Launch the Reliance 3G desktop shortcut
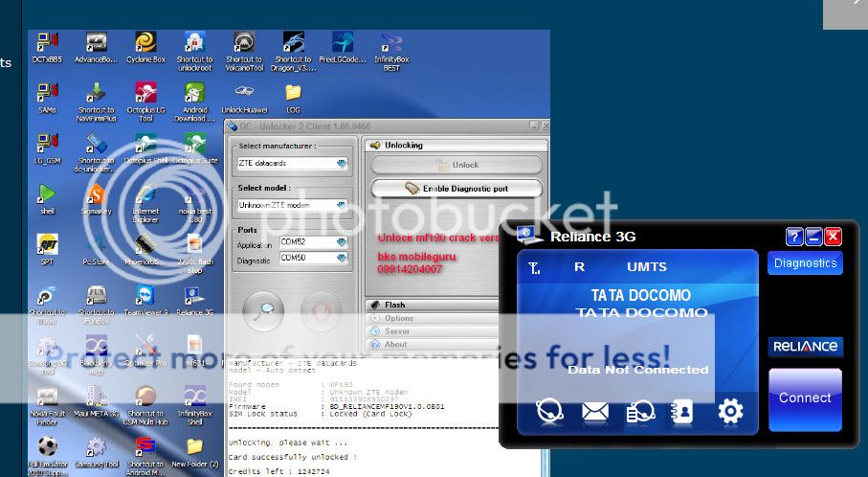 tap(194, 300)
